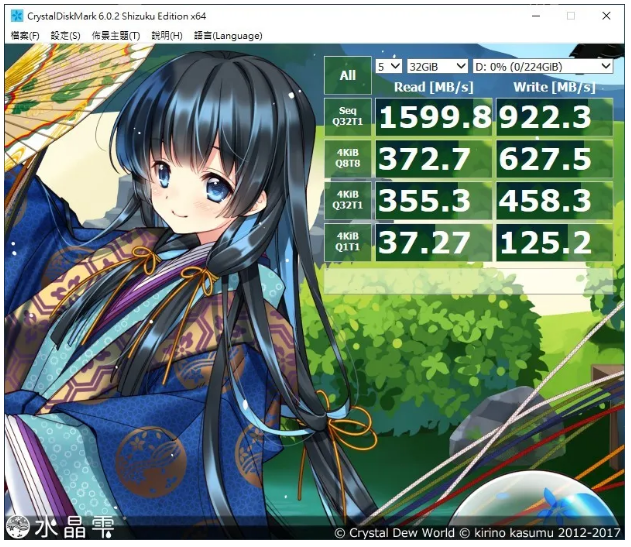This screenshot has width=631, height=547.
Task: Open the 檔案(F) menu
Action: point(25,36)
